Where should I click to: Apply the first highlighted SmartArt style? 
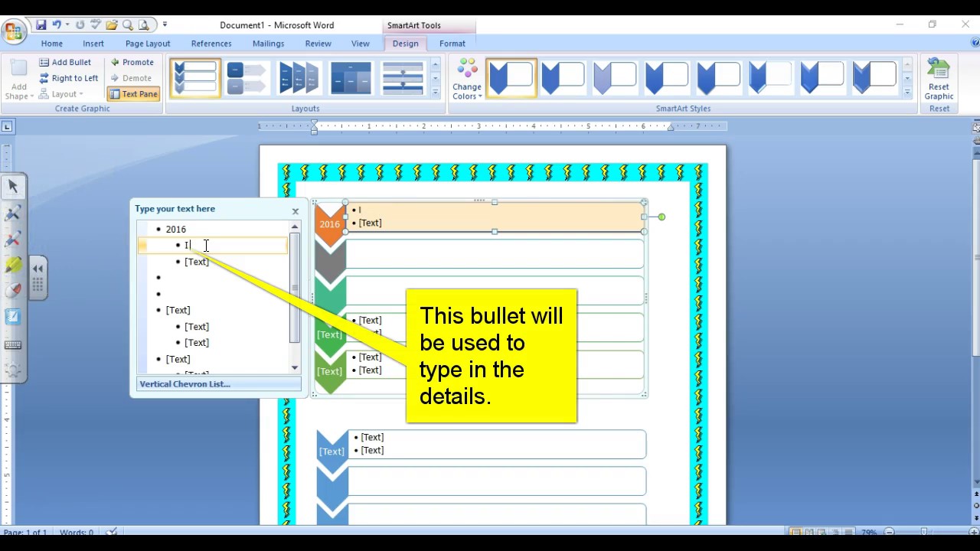pos(511,78)
